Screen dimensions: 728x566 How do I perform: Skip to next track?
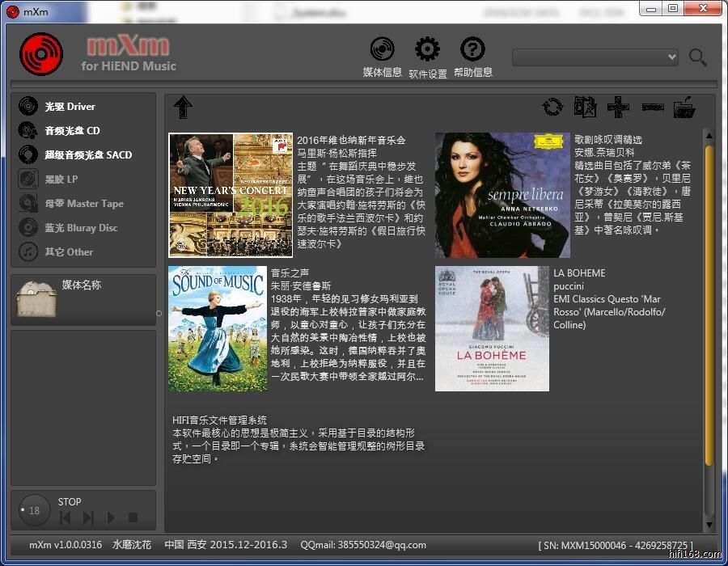point(88,517)
